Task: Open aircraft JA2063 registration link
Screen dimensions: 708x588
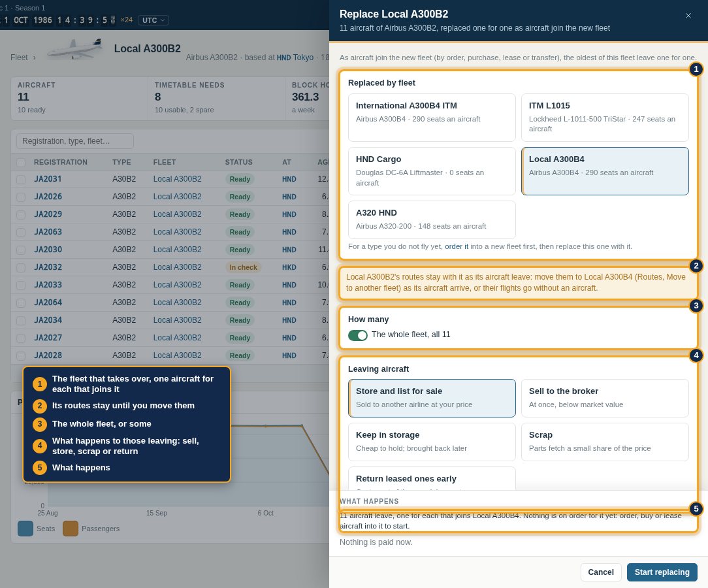Action: coord(48,232)
